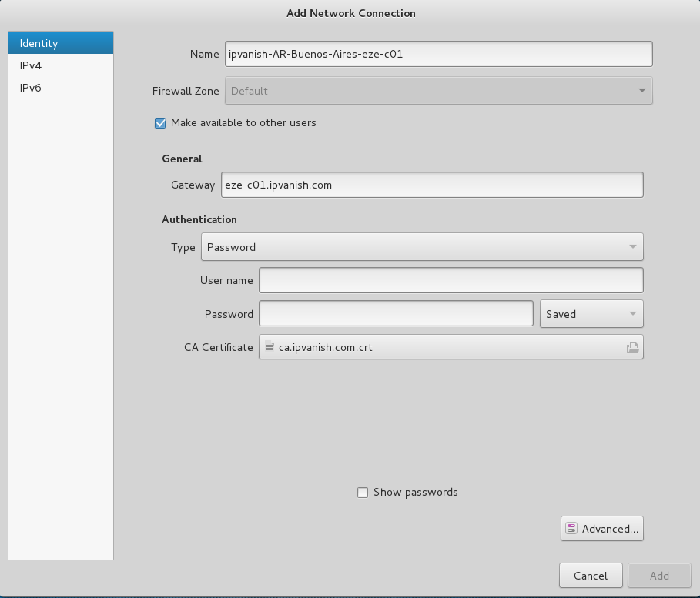
Task: Enable "Show passwords"
Action: click(x=363, y=492)
